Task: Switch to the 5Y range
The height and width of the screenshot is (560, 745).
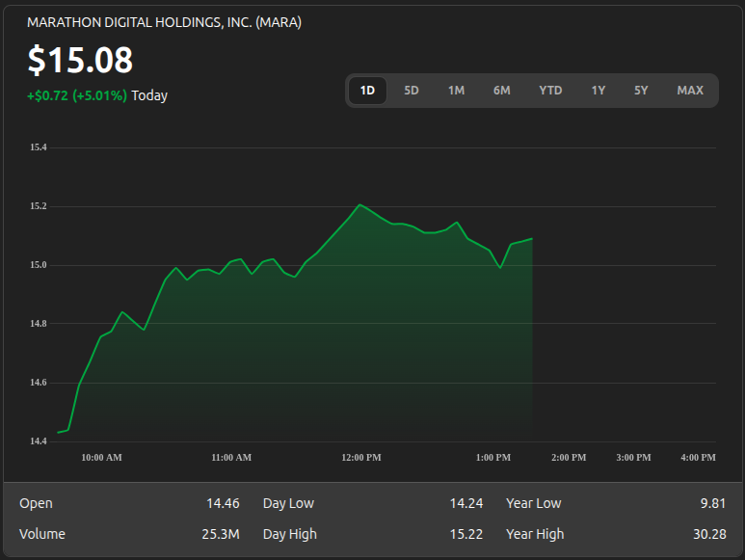Action: (x=641, y=91)
